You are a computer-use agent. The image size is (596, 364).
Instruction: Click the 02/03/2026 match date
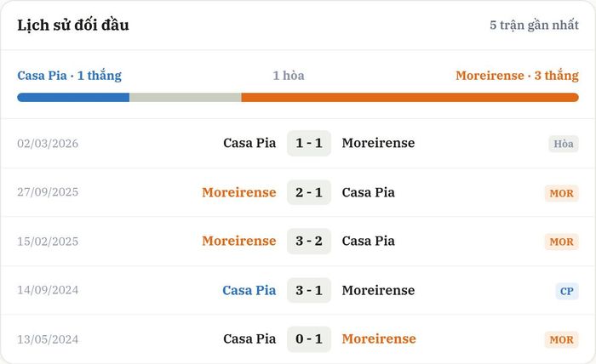point(48,144)
